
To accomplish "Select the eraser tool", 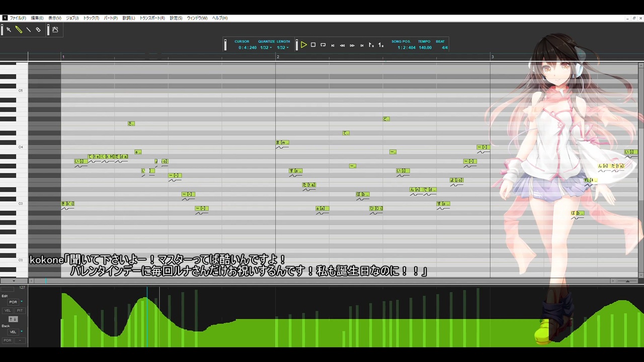I will tap(38, 30).
